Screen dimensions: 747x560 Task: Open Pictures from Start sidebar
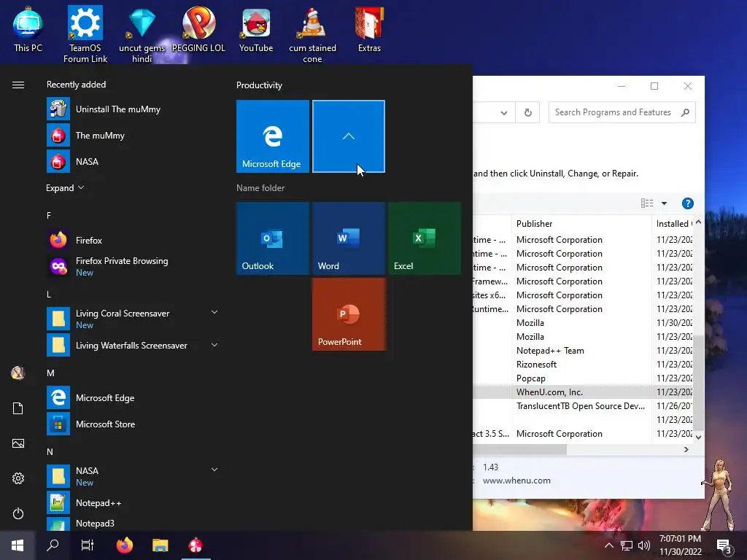pos(18,443)
